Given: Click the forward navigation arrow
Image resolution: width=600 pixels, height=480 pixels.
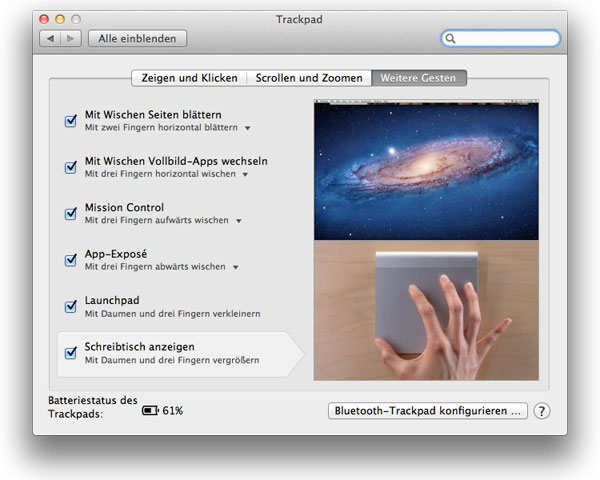Looking at the screenshot, I should click(70, 39).
